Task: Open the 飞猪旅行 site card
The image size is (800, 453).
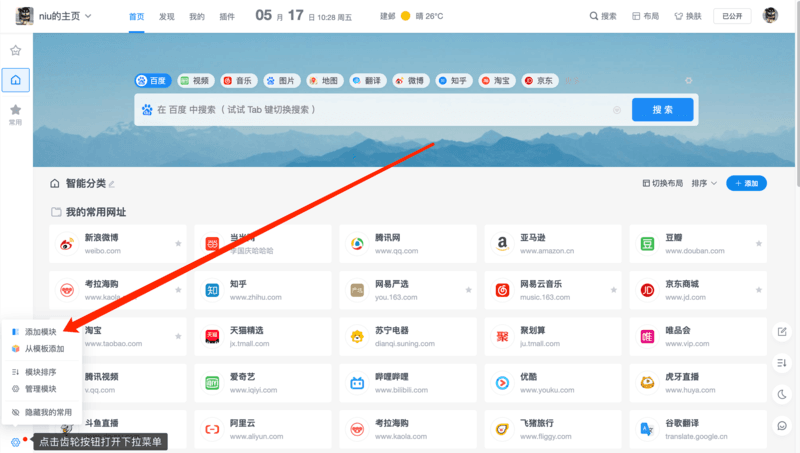Action: click(x=553, y=430)
